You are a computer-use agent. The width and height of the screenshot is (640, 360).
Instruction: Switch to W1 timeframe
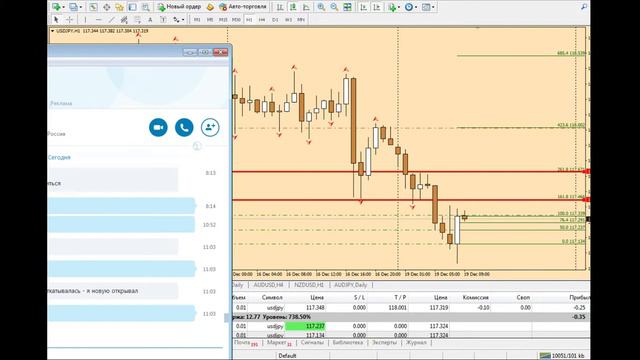288,20
